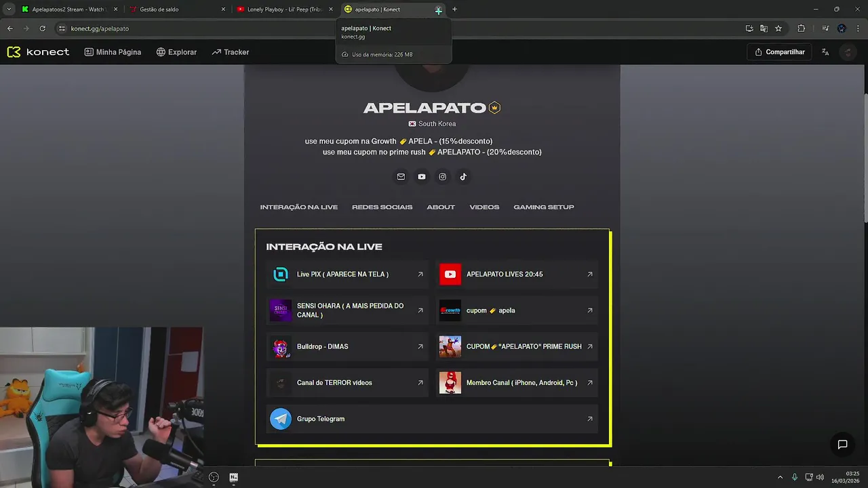Jump to ABOUT section tab
Image resolution: width=868 pixels, height=488 pixels.
(x=441, y=207)
